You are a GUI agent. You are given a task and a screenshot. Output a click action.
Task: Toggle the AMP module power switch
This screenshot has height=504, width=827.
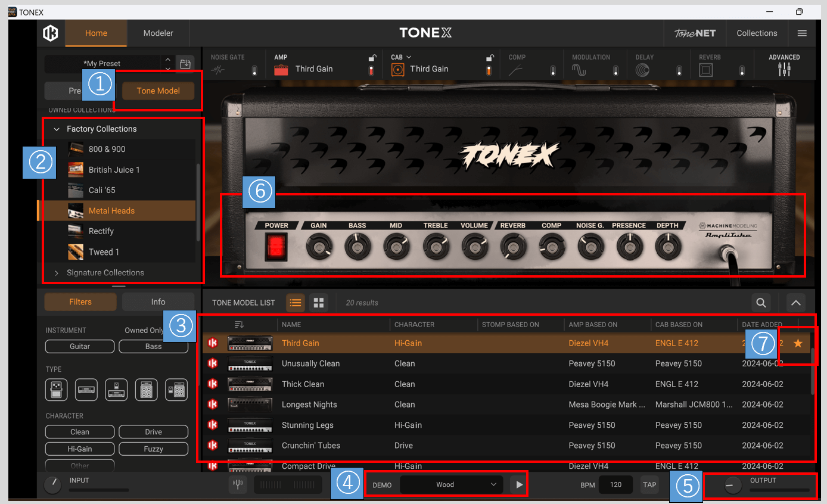tap(372, 71)
